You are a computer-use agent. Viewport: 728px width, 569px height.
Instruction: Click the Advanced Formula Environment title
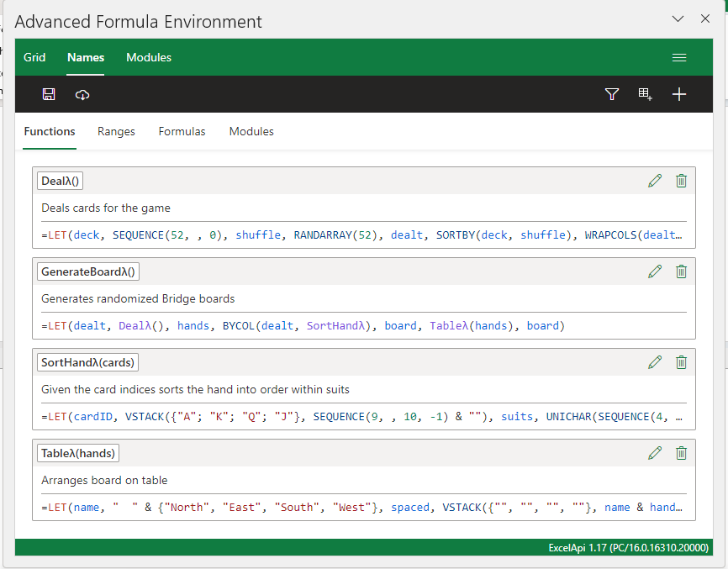139,22
